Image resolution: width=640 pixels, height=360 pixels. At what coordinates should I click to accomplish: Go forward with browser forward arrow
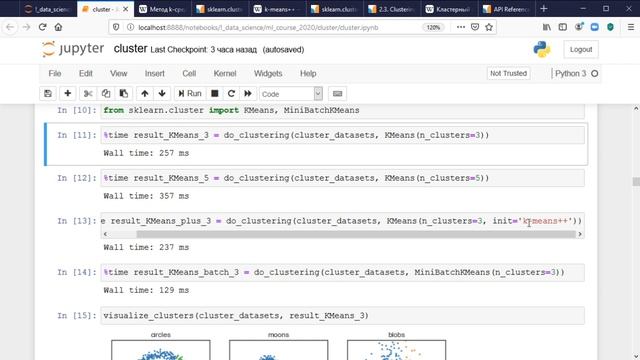[x=26, y=27]
